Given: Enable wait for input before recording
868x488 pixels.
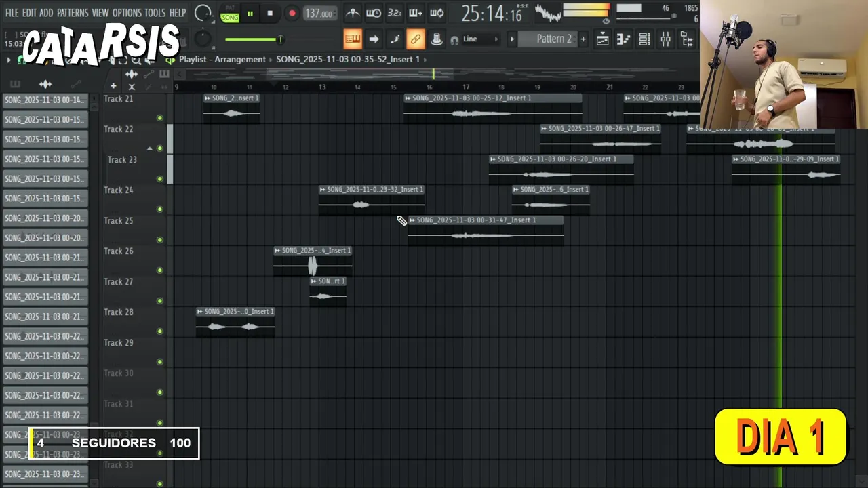Looking at the screenshot, I should click(374, 13).
